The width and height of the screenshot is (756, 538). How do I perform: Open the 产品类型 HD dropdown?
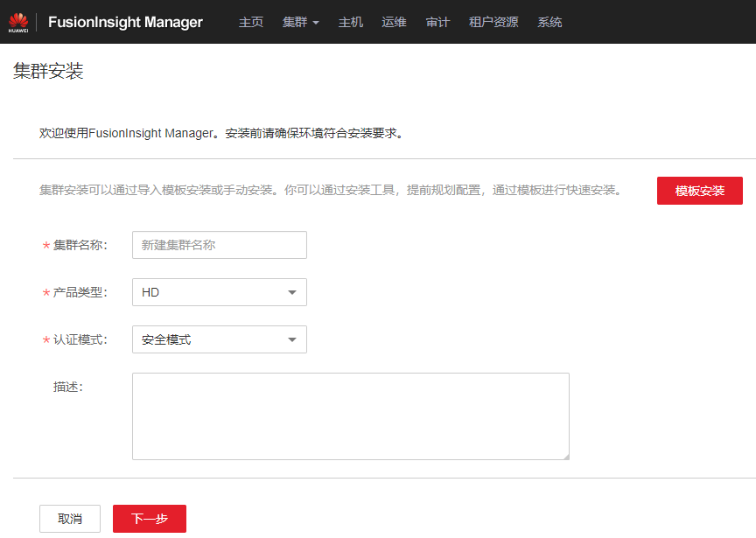tap(220, 292)
